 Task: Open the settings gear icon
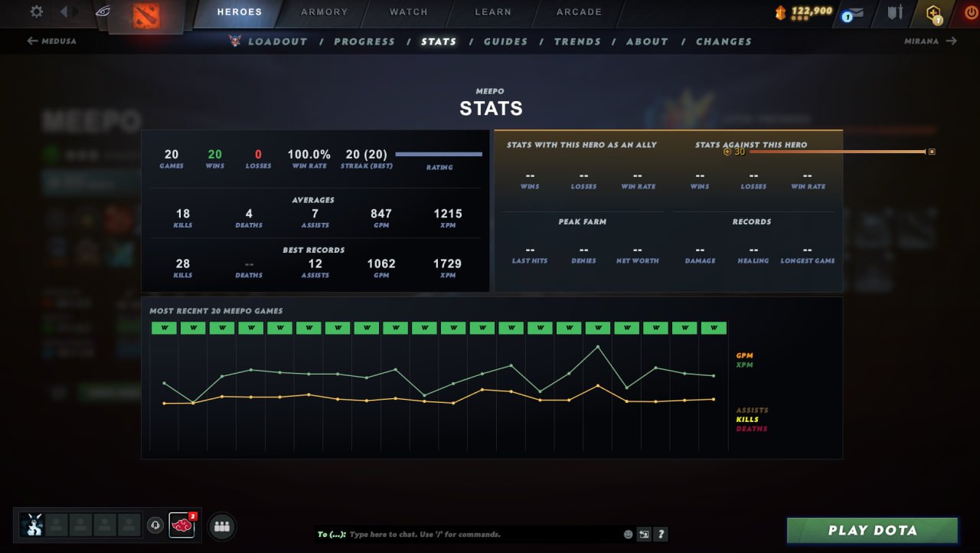pyautogui.click(x=36, y=11)
